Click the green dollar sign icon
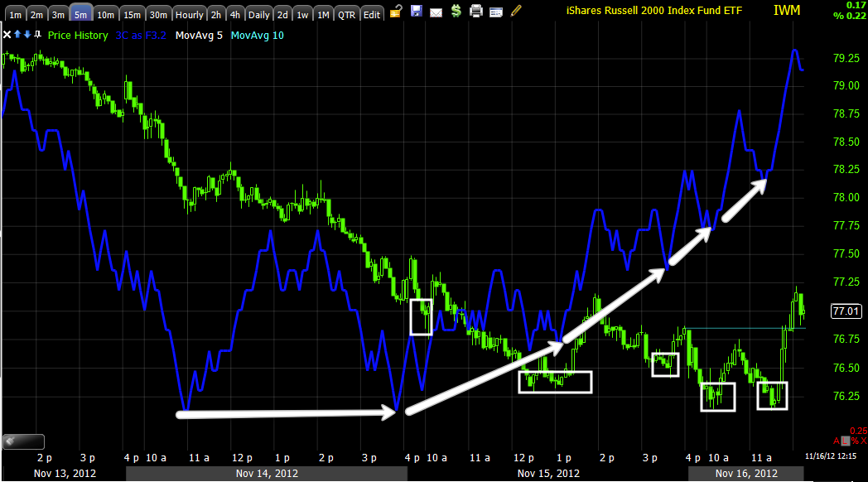 [456, 11]
